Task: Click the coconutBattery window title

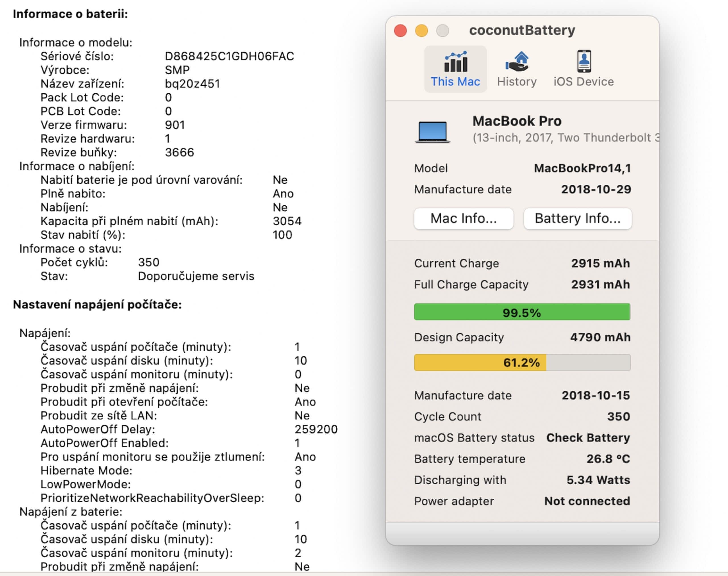Action: [x=522, y=30]
